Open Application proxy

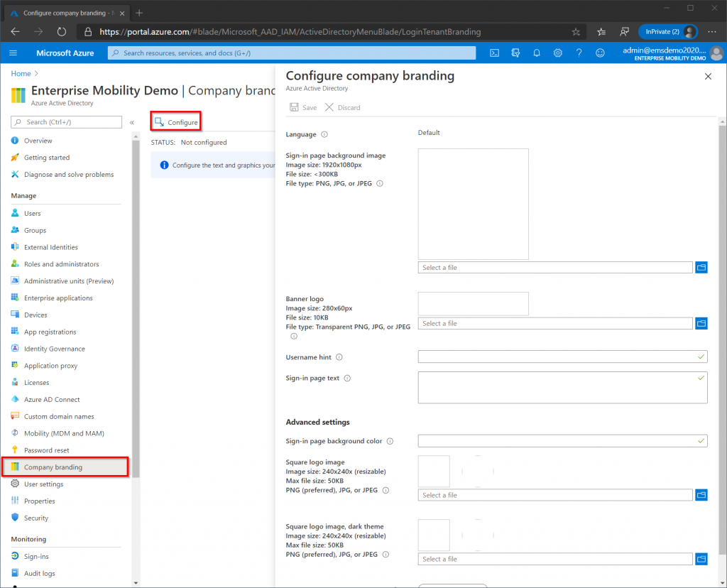pyautogui.click(x=51, y=366)
